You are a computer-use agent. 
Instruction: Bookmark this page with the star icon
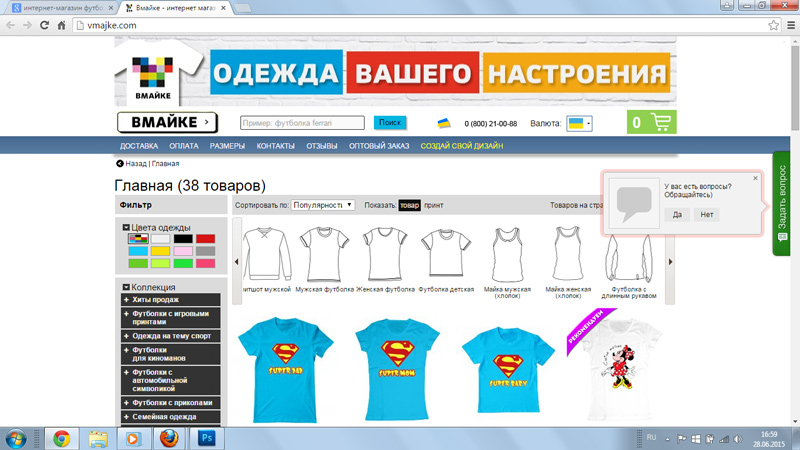click(x=773, y=25)
